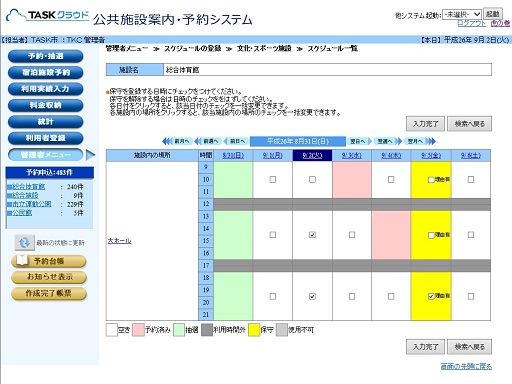Click the ログアウト link

tap(471, 23)
